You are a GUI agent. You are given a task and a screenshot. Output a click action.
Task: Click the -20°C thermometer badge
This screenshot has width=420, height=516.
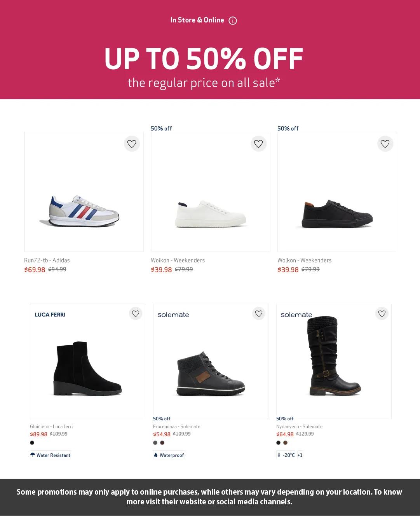[286, 455]
